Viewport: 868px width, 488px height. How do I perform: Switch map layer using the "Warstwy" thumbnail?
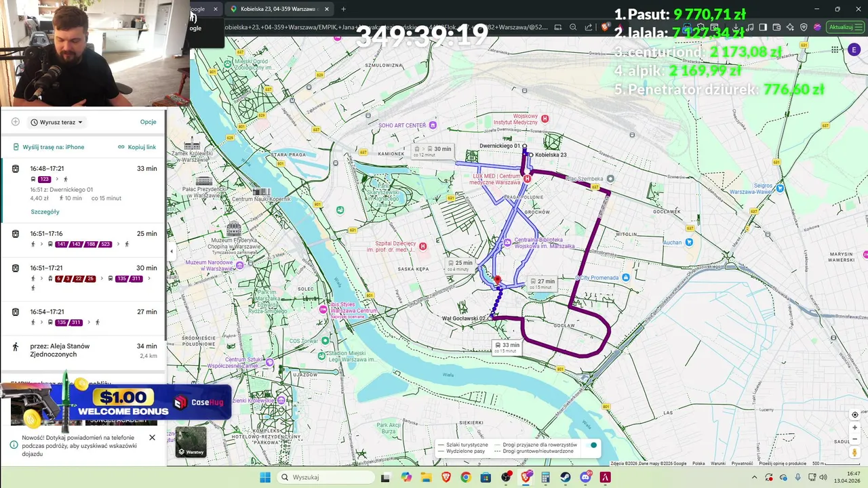[191, 441]
